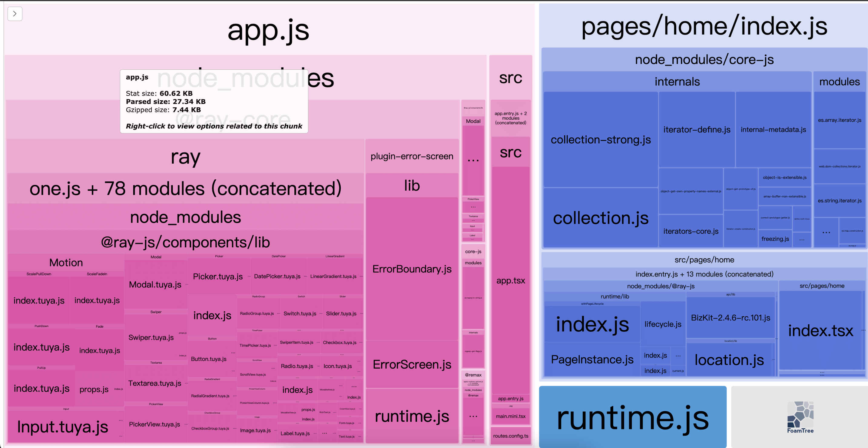
Task: Click the iterators-core.js module
Action: [691, 231]
